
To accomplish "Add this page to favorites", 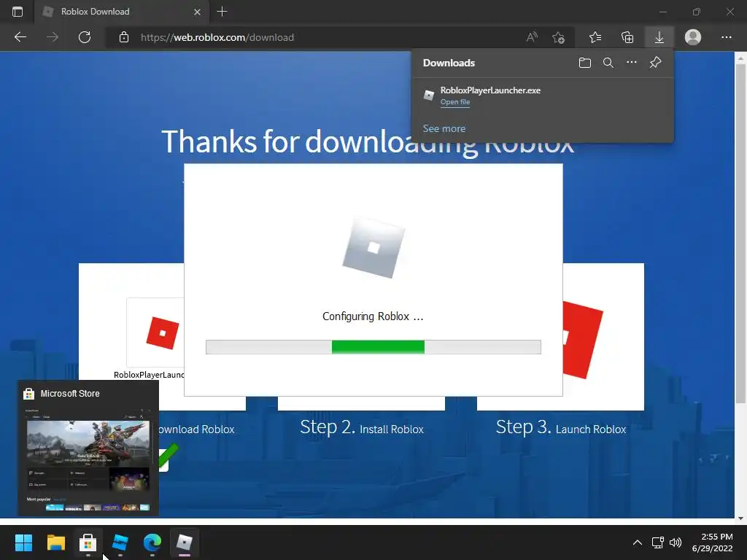I will [x=558, y=37].
